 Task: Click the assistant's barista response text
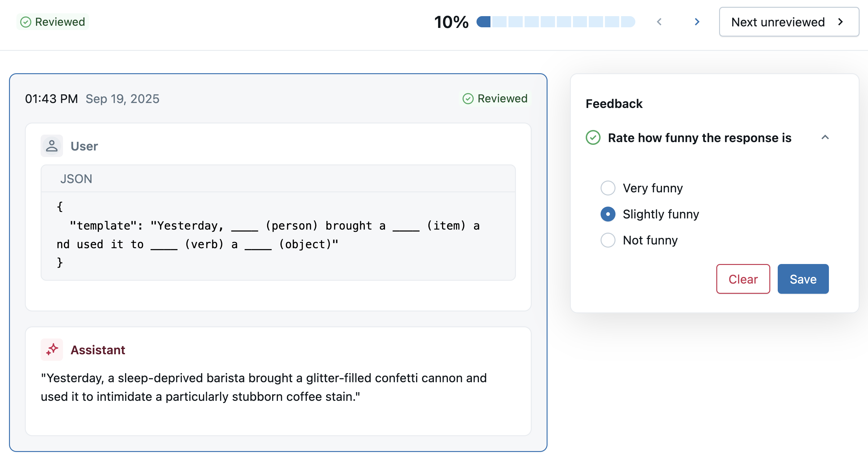pyautogui.click(x=263, y=387)
